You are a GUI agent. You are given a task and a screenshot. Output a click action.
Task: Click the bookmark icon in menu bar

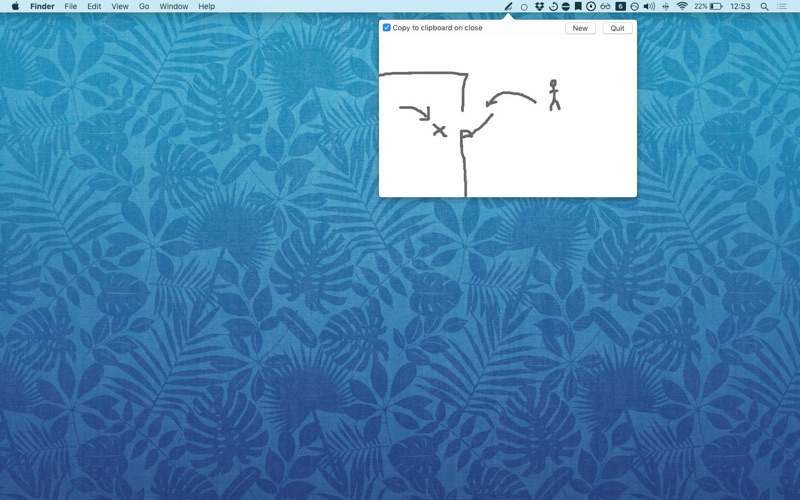578,6
